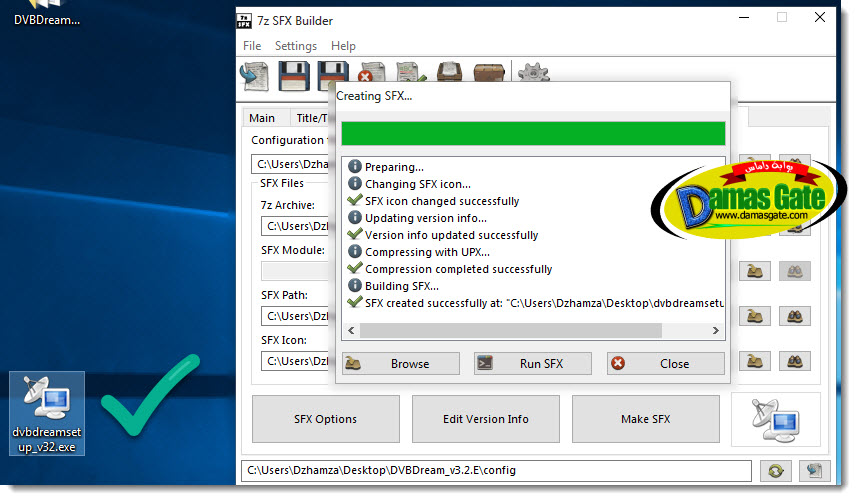The image size is (856, 500).
Task: Browse for the SFX Icon file
Action: pos(754,361)
